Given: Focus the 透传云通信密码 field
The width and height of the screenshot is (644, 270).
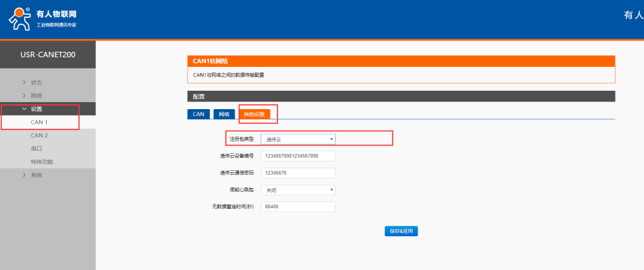Looking at the screenshot, I should click(298, 173).
